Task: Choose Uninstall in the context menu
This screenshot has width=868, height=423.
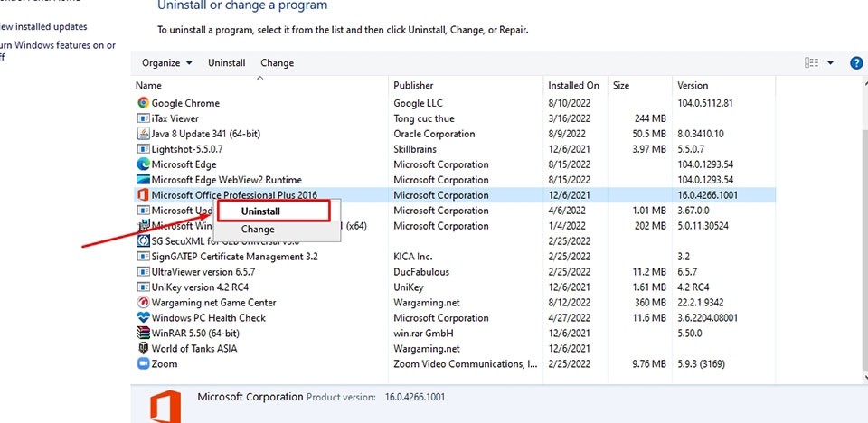Action: (x=260, y=211)
